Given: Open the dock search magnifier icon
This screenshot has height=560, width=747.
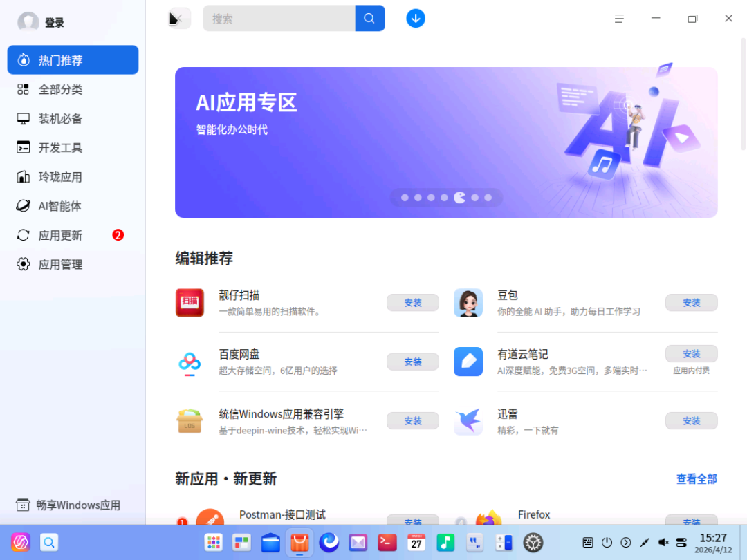Looking at the screenshot, I should (x=49, y=543).
